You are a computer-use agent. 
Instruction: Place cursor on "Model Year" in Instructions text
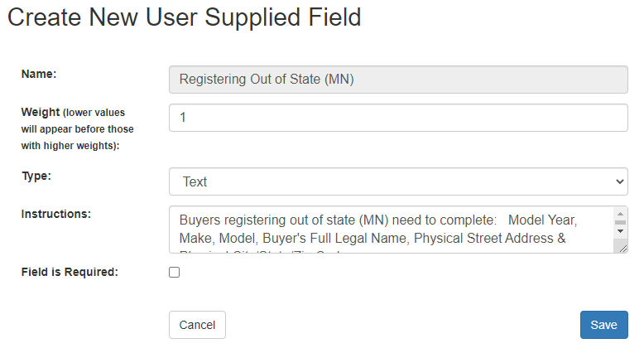541,220
